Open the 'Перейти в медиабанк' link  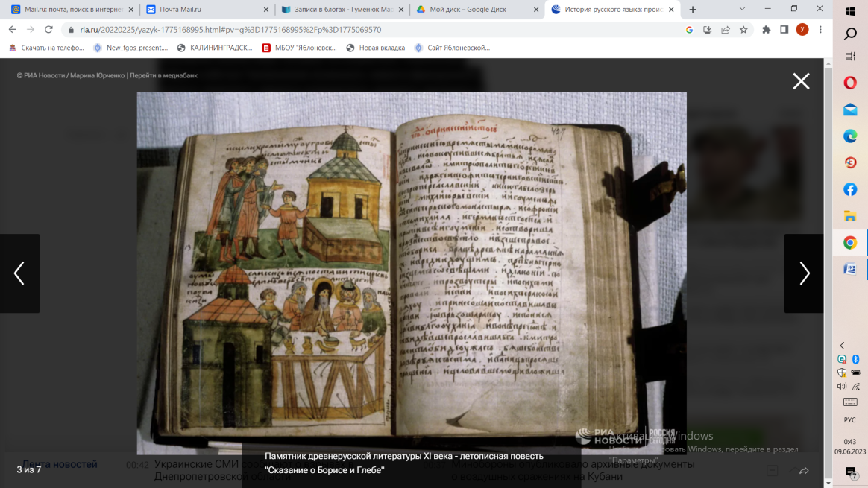coord(163,75)
